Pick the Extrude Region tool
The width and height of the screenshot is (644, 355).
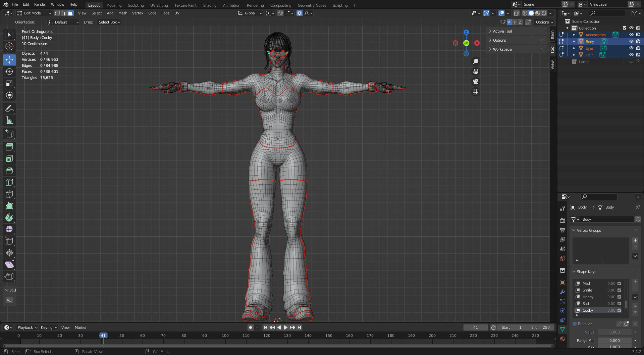(x=9, y=147)
